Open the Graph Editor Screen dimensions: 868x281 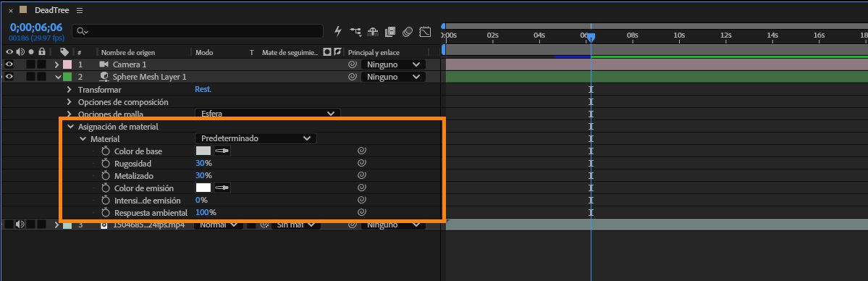click(425, 32)
